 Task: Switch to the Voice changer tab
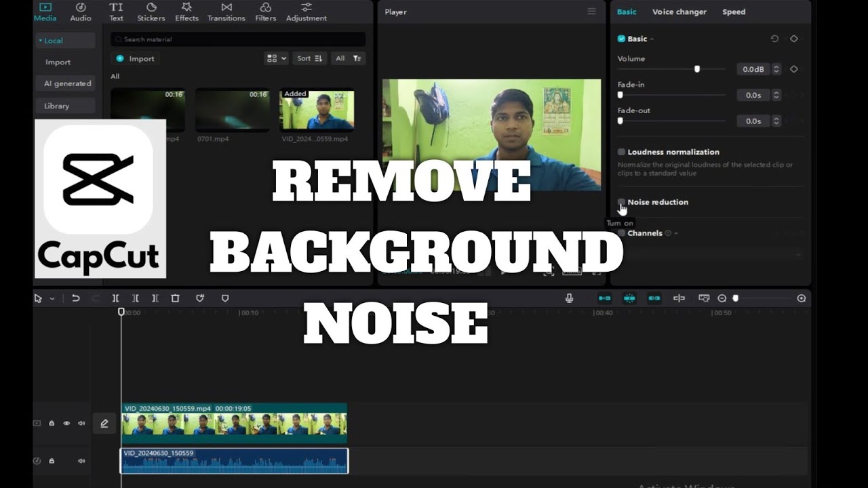[679, 12]
